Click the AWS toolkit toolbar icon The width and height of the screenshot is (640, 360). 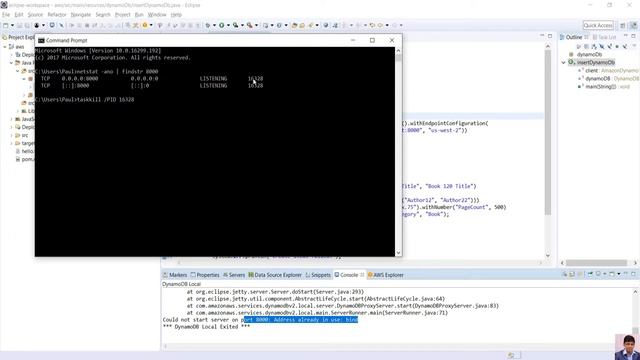(x=145, y=25)
